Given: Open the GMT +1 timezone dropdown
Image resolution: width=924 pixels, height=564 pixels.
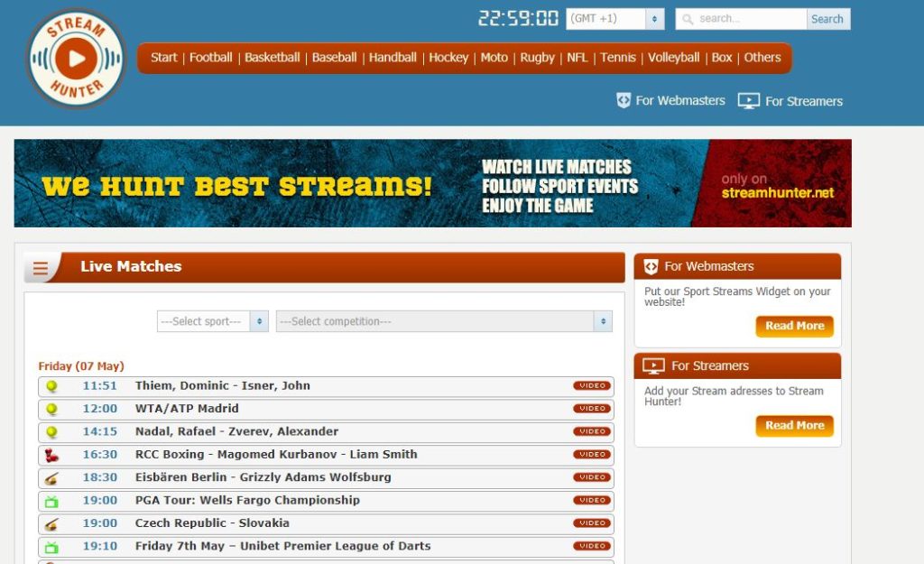Looking at the screenshot, I should [x=614, y=19].
